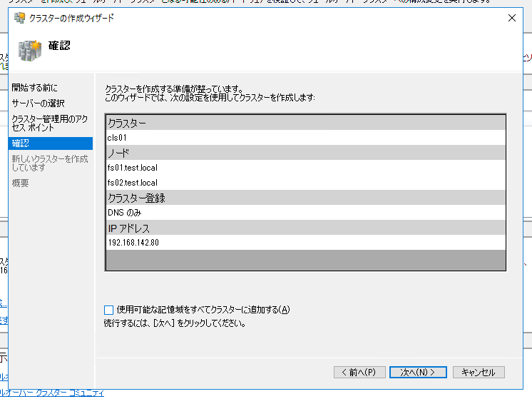Click cluster name cls01 row
The image size is (532, 399).
click(305, 138)
